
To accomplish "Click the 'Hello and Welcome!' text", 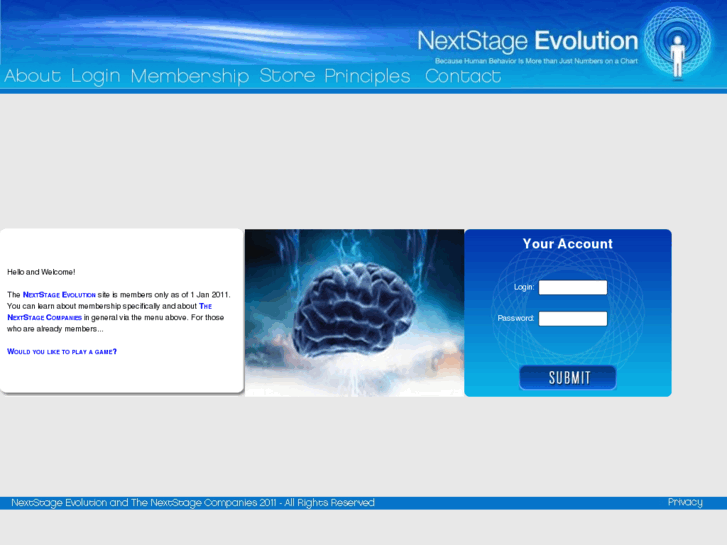I will (x=41, y=272).
